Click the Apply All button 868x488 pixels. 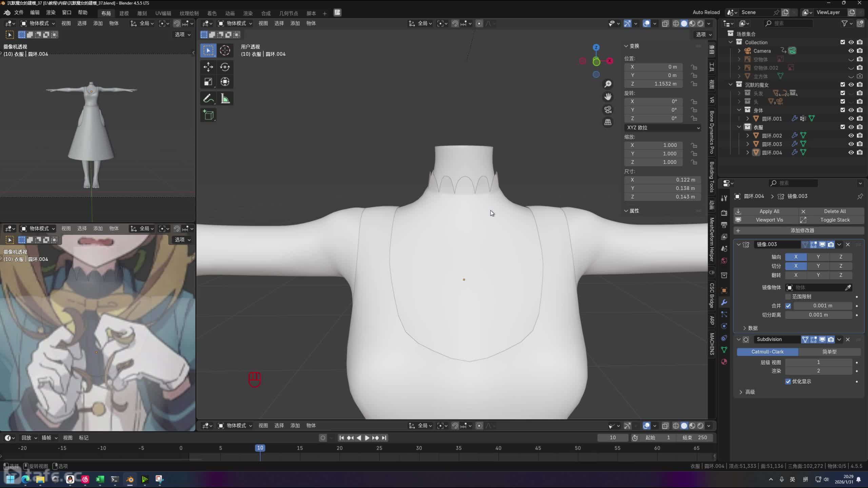point(769,211)
